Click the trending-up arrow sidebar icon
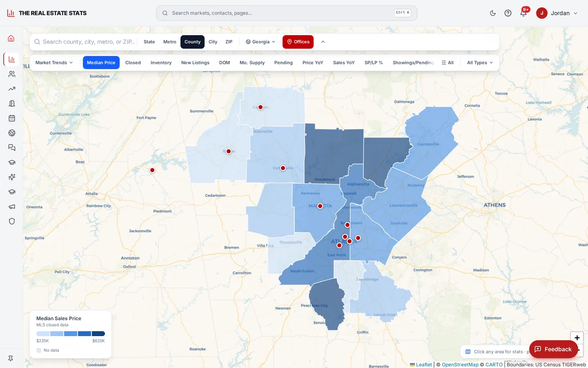 [11, 89]
